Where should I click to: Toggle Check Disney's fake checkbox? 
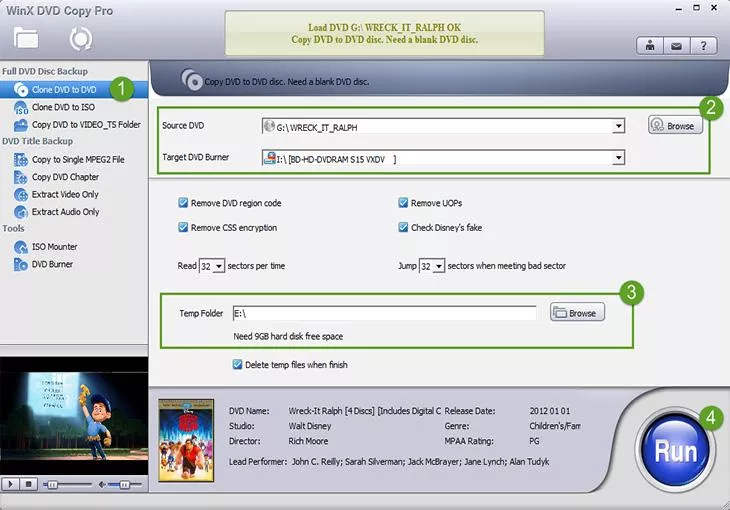(x=403, y=227)
